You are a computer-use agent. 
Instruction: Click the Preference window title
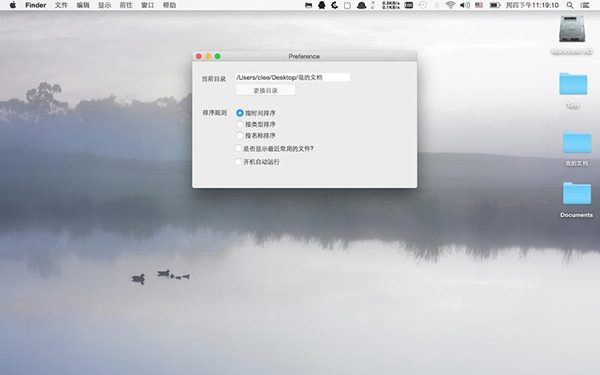[x=304, y=56]
